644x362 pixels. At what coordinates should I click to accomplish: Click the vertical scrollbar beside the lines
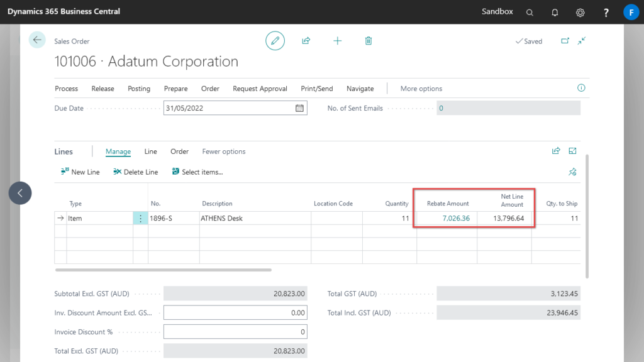(587, 216)
